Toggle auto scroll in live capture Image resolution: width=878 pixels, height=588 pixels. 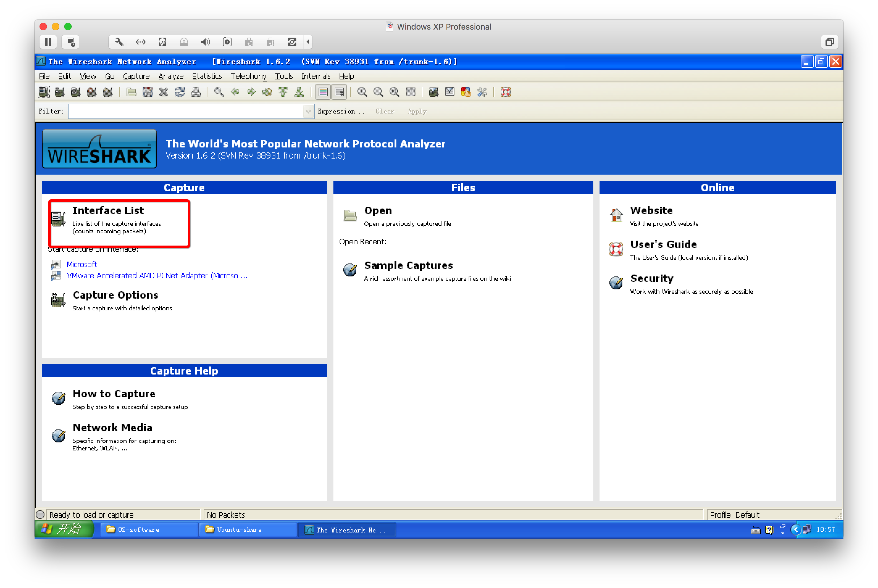coord(339,92)
